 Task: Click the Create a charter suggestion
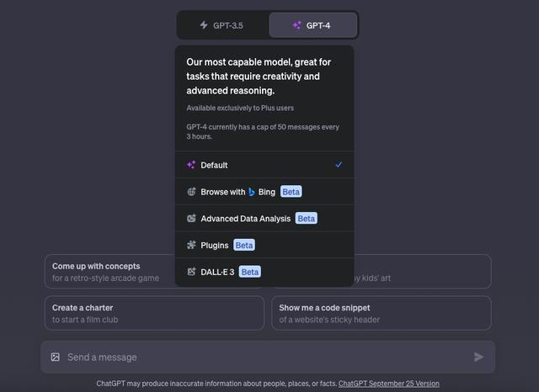[x=154, y=313]
